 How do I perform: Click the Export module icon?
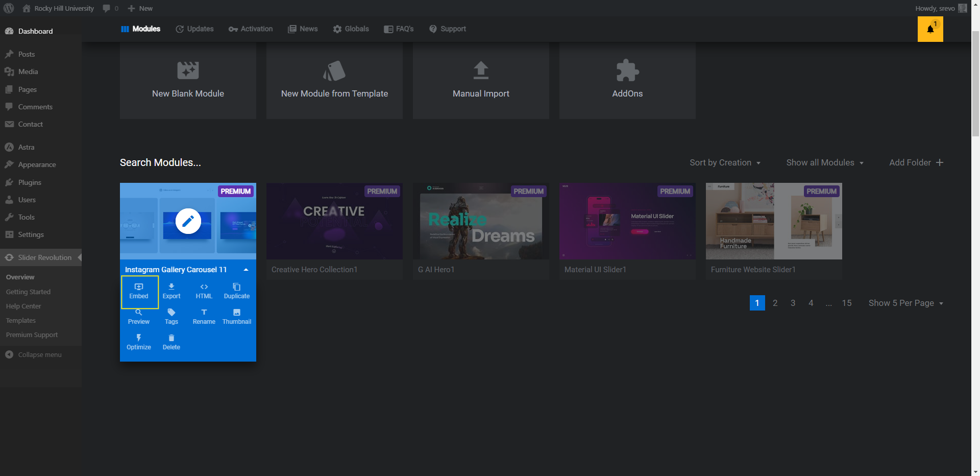(x=171, y=291)
